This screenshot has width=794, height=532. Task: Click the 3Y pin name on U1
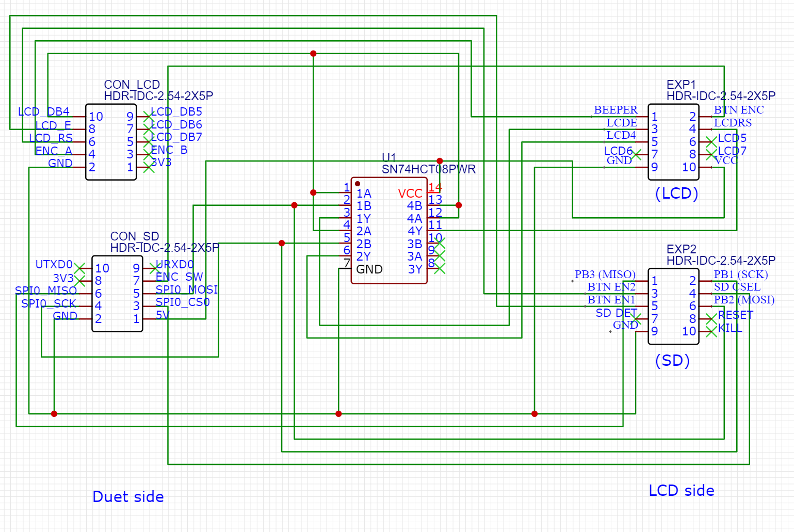tap(415, 270)
